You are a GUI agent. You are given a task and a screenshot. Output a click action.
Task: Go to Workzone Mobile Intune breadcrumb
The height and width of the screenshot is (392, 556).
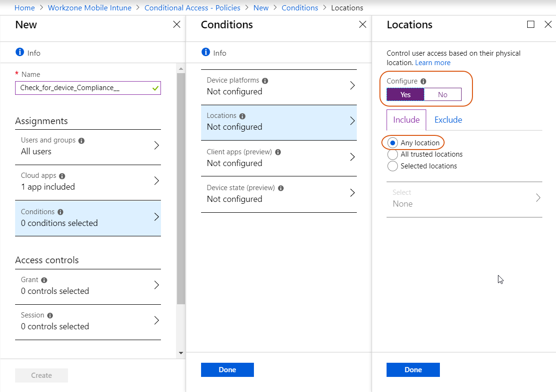(x=90, y=8)
